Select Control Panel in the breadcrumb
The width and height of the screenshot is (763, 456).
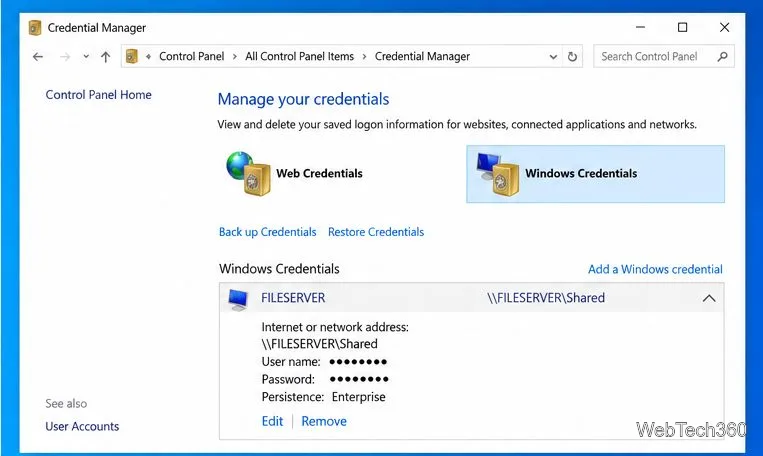click(x=192, y=56)
